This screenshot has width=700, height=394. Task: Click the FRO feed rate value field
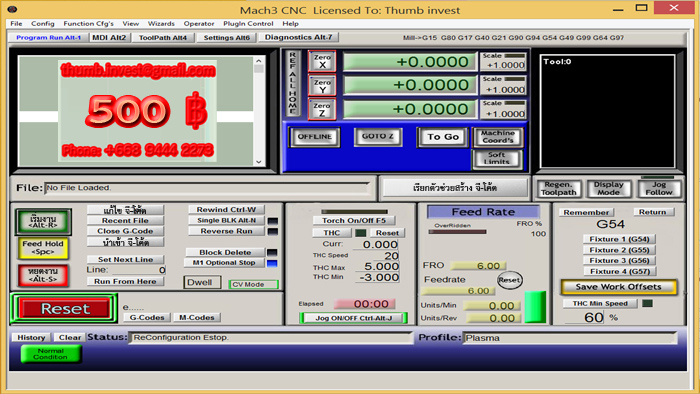[x=478, y=266]
